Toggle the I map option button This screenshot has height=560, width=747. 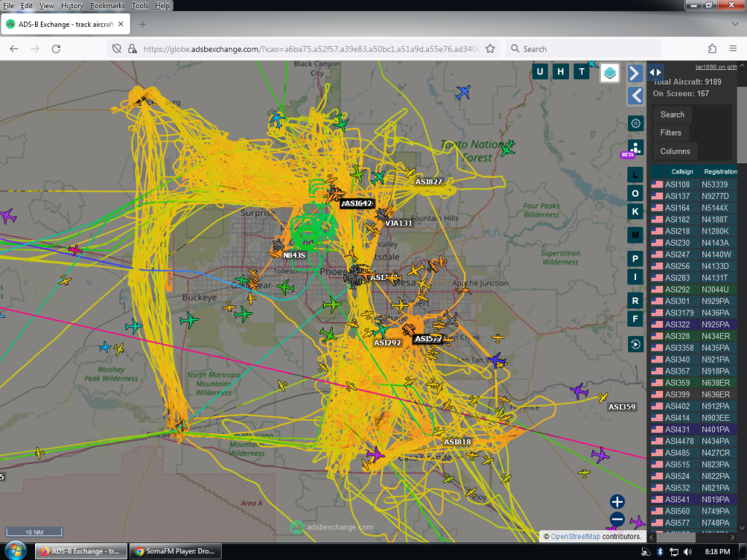click(635, 276)
